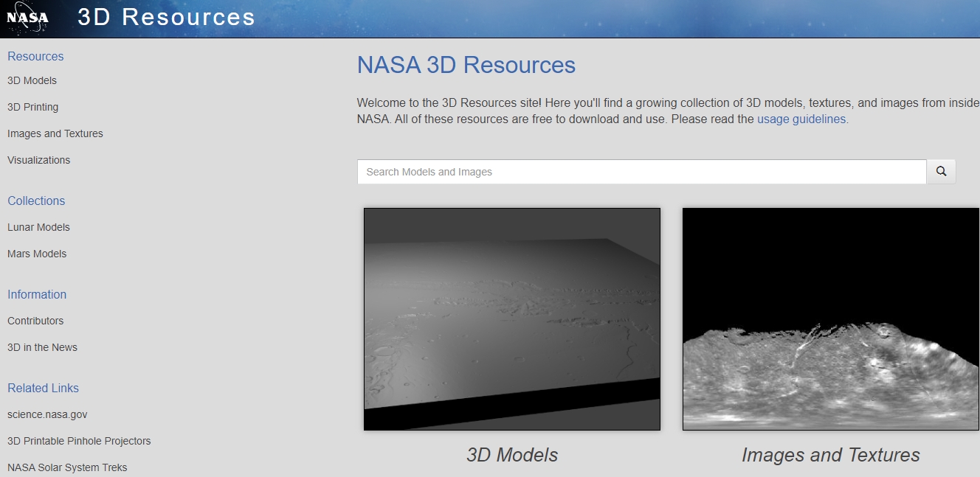Viewport: 980px width, 477px height.
Task: Open 3D Printable Pinhole Projectors link
Action: point(79,441)
